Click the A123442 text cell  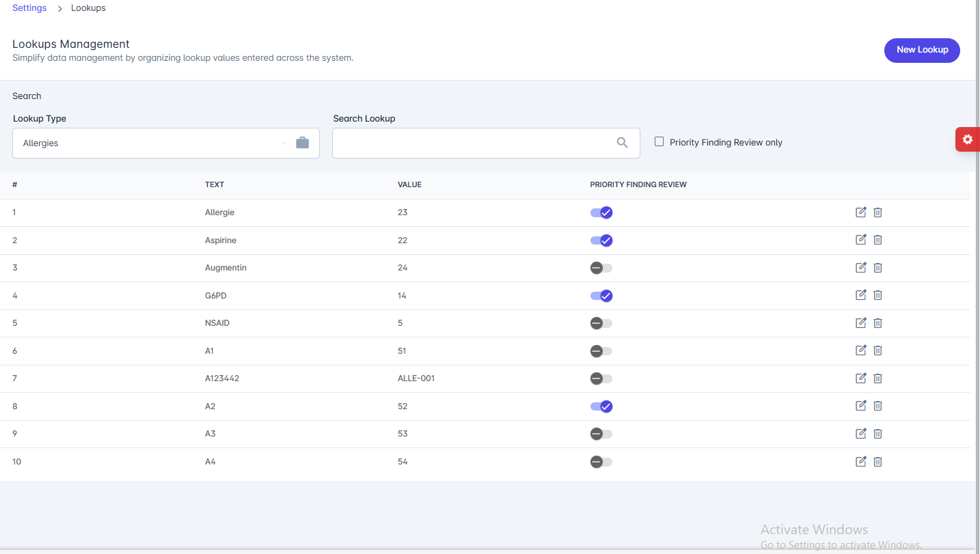pos(222,378)
